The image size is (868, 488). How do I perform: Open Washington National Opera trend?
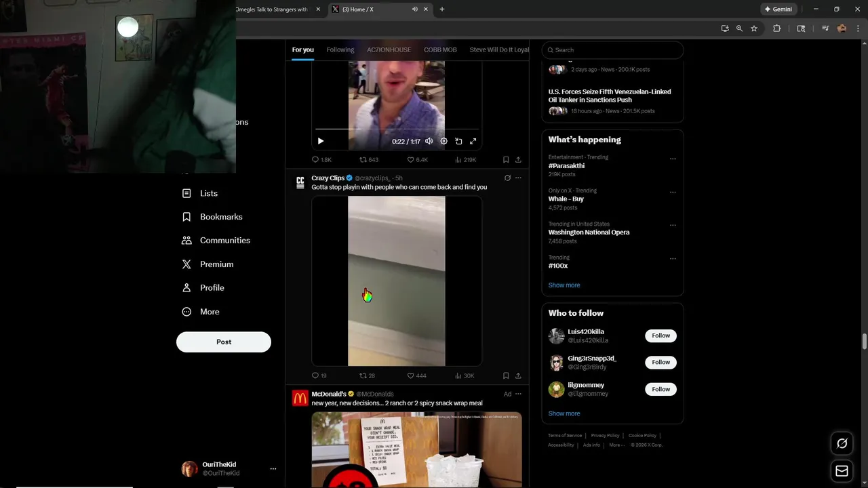click(589, 232)
